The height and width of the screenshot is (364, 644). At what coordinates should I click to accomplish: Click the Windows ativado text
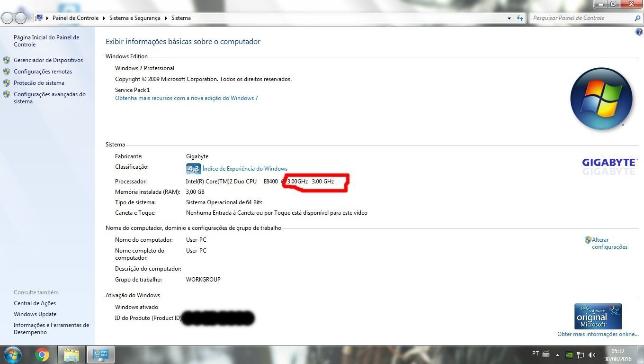pos(136,307)
